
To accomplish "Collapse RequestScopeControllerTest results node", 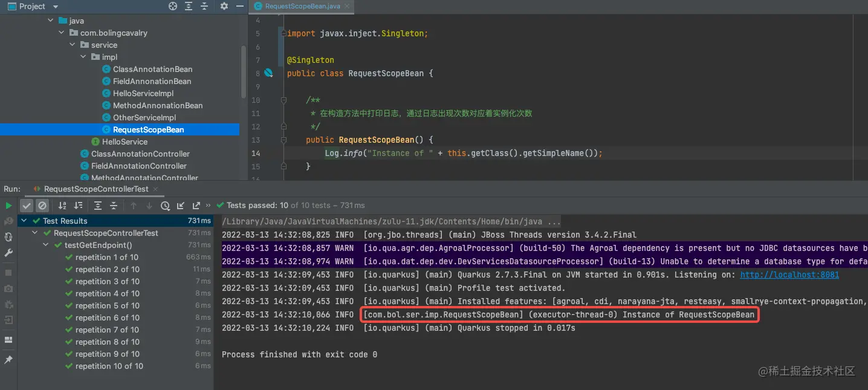I will pos(35,233).
